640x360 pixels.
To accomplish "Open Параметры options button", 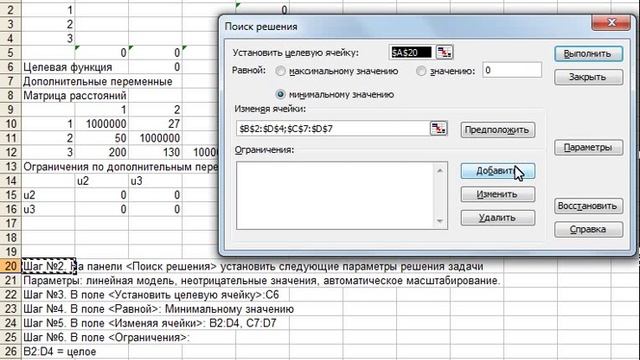I will tap(588, 147).
